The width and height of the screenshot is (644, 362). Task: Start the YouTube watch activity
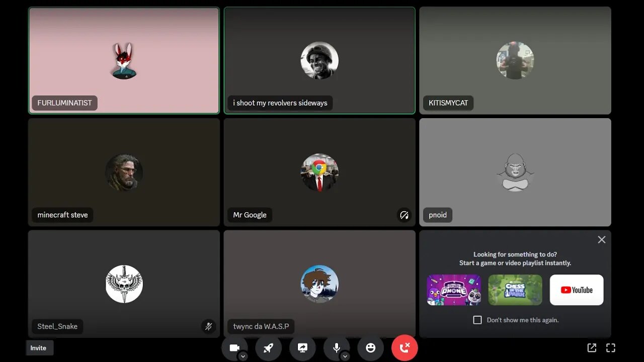(x=577, y=290)
